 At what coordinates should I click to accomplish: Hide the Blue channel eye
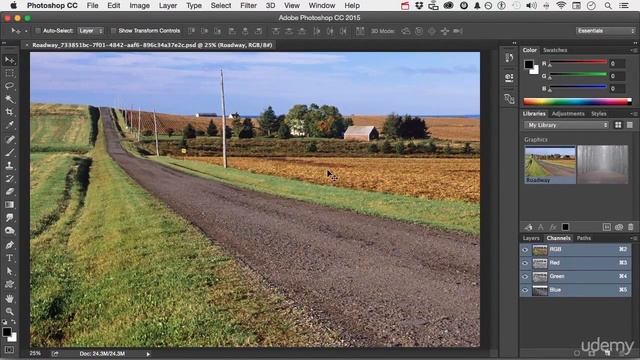525,290
